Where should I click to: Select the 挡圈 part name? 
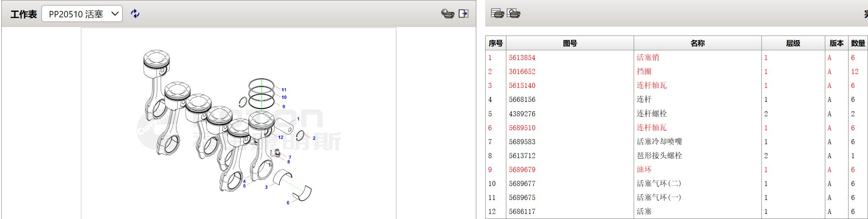click(644, 71)
